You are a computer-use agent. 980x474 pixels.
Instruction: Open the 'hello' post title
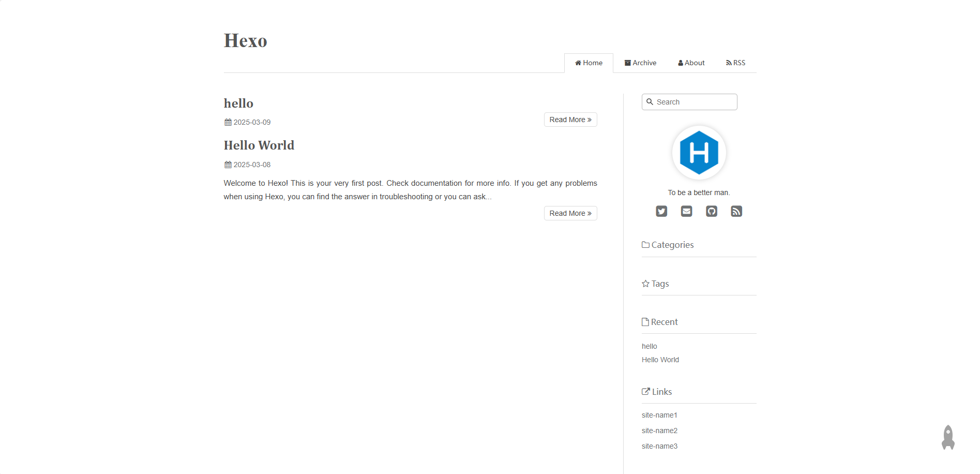click(238, 103)
